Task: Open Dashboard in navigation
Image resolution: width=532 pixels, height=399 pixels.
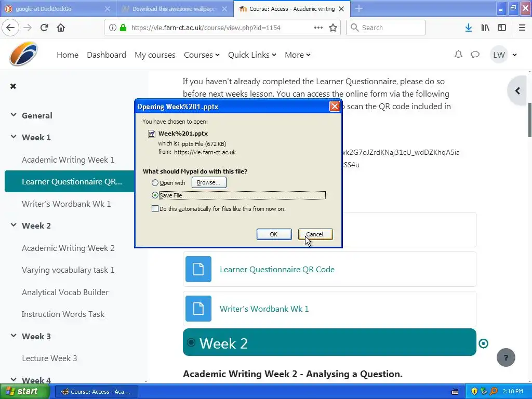Action: click(107, 55)
